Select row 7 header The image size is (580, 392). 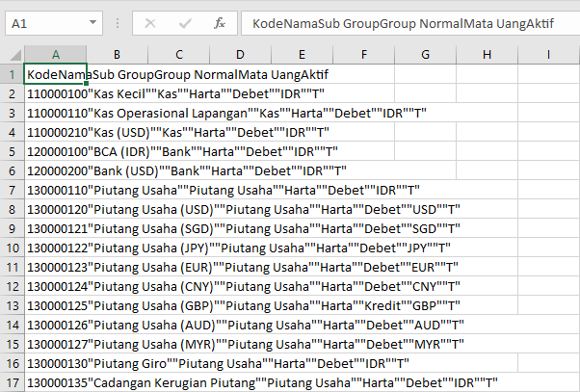point(12,190)
